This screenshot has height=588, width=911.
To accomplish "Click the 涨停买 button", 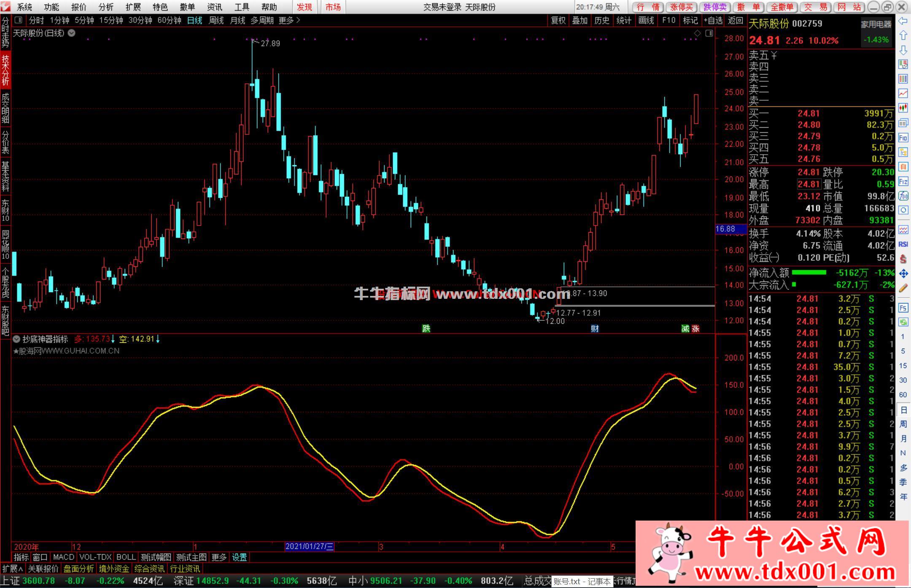I will [682, 7].
